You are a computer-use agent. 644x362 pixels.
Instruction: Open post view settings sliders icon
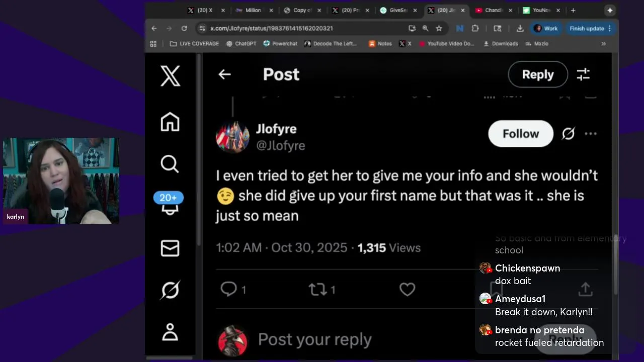pos(583,74)
